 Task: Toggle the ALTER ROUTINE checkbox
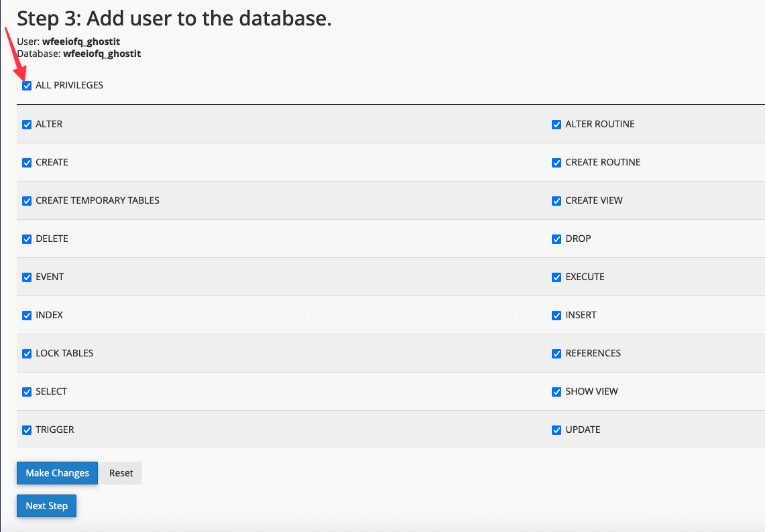click(556, 125)
